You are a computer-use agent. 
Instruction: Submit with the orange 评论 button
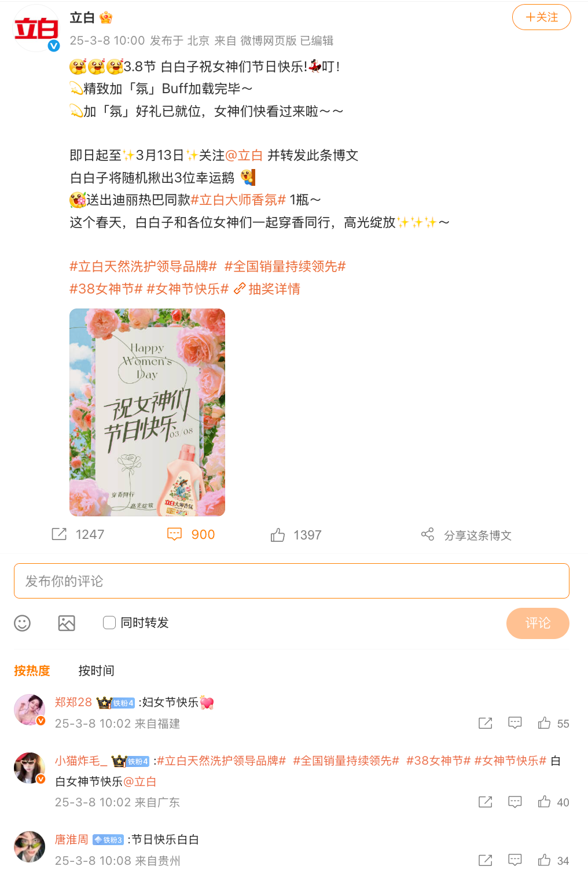[538, 623]
